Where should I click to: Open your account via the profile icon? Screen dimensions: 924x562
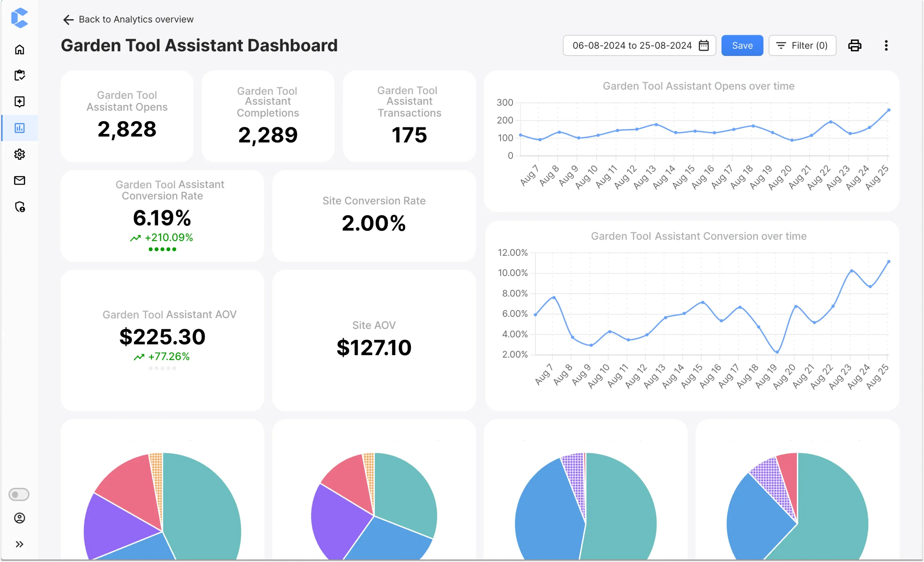click(20, 518)
